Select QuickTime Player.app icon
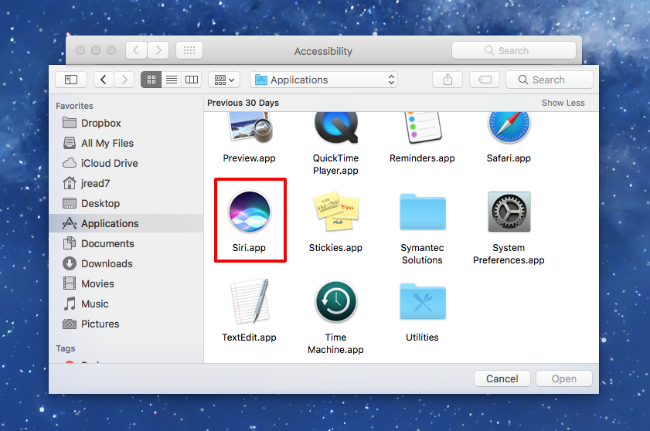650x431 pixels. (336, 127)
